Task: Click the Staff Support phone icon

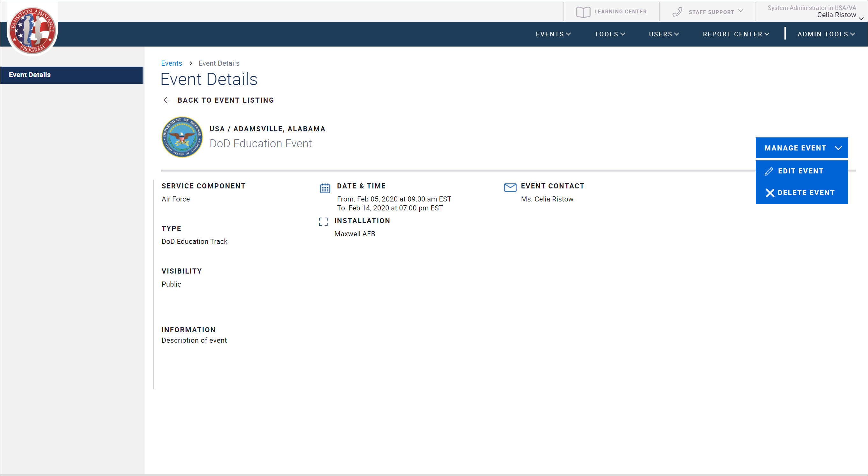Action: [x=677, y=12]
